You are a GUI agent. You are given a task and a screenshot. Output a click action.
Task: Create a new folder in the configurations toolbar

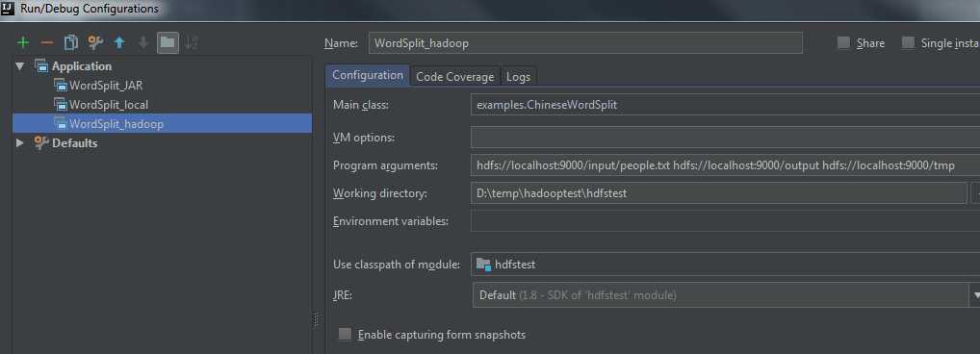click(x=168, y=42)
